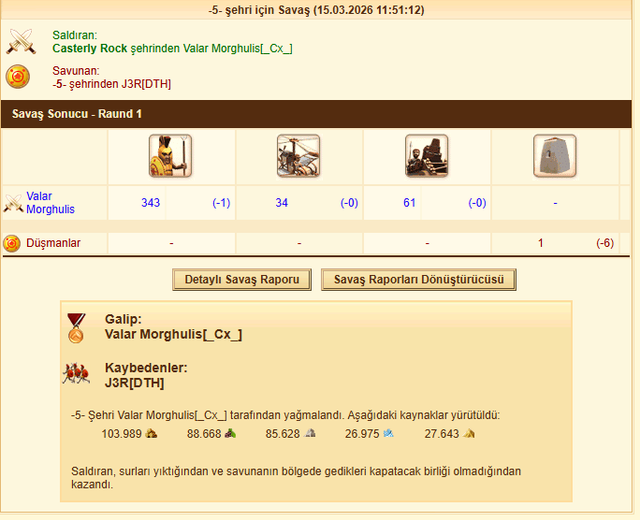The image size is (640, 520).
Task: Click the sulfur resource icon after 27.643
Action: pos(469,433)
